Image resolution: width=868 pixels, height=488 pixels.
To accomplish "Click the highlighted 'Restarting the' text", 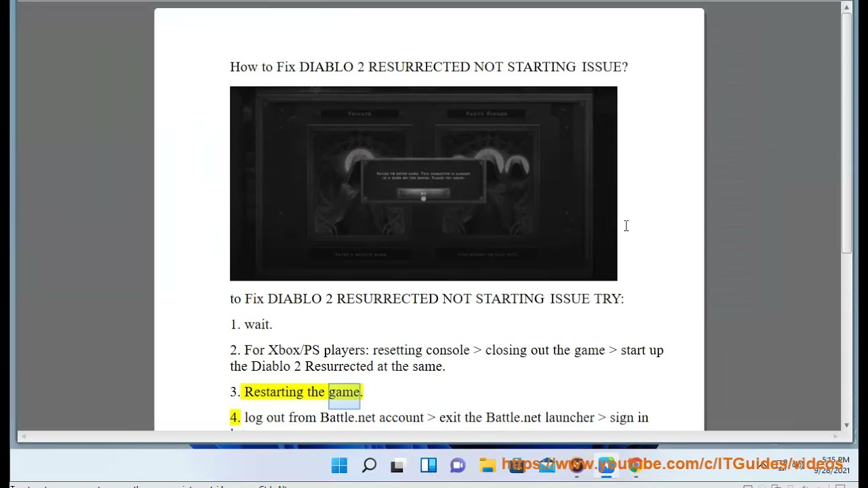I will [x=284, y=392].
